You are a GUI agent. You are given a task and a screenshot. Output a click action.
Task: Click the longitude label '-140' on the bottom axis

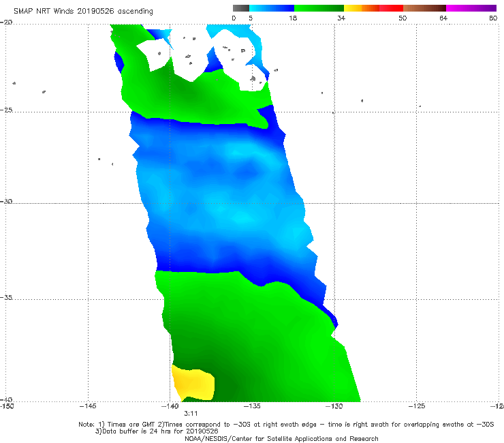[x=170, y=406]
